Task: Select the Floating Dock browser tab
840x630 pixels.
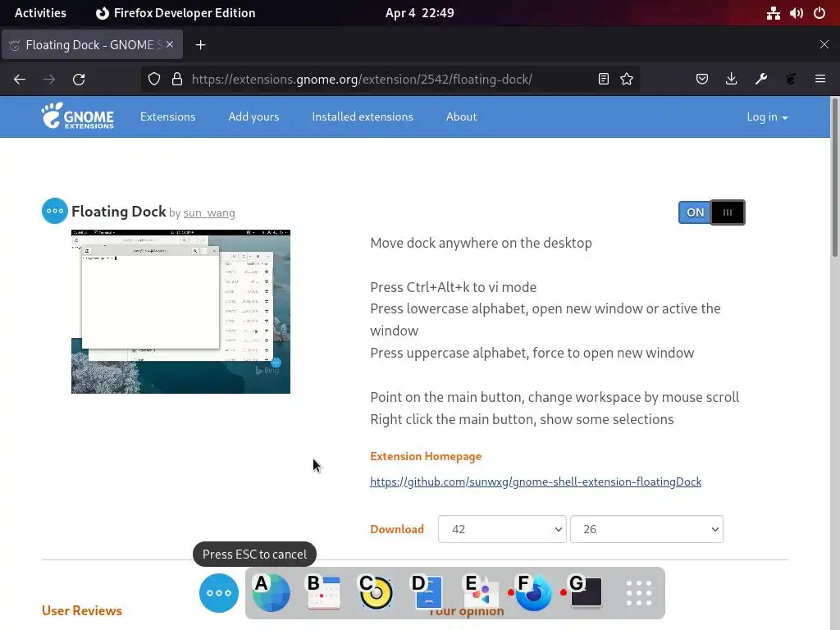Action: click(92, 45)
